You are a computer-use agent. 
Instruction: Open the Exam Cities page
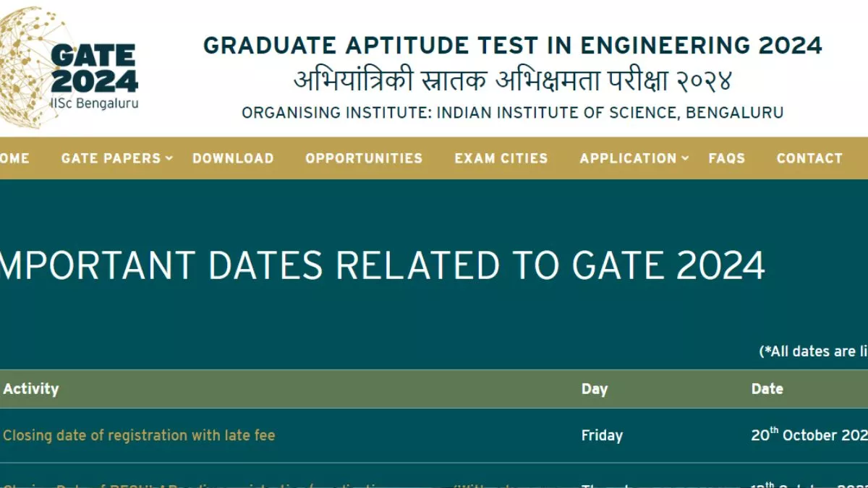pos(501,158)
